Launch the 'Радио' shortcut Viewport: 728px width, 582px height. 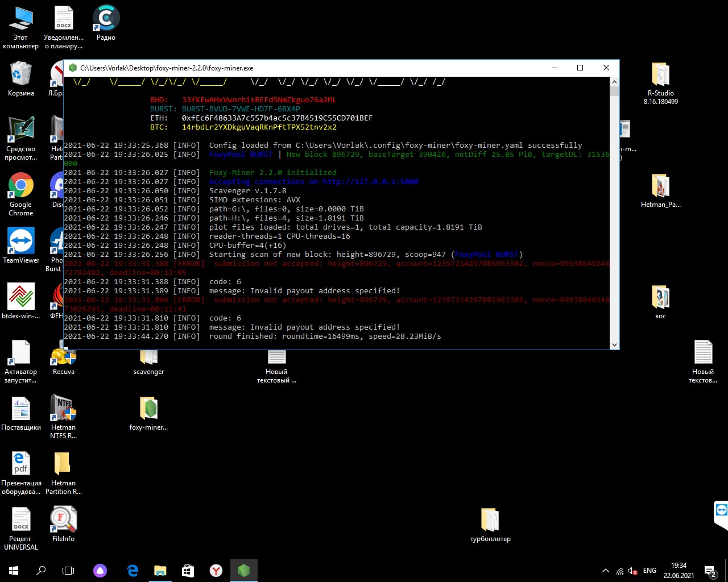(x=106, y=23)
